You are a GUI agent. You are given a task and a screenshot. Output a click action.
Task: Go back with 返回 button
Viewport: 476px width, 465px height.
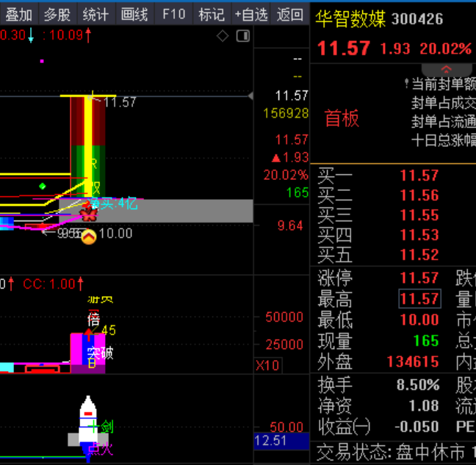tap(290, 14)
